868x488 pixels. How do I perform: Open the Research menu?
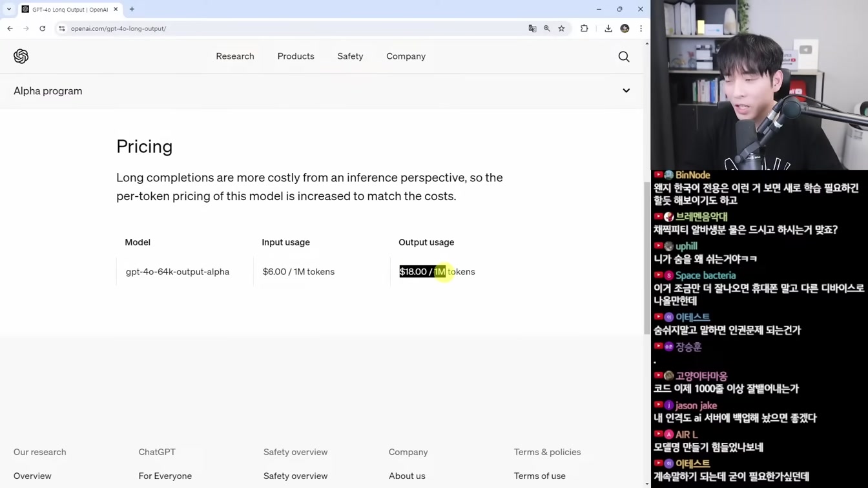point(235,56)
